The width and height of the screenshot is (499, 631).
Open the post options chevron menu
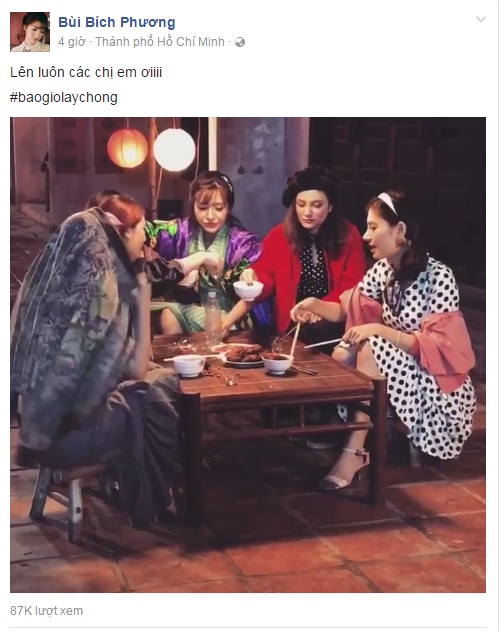click(480, 19)
